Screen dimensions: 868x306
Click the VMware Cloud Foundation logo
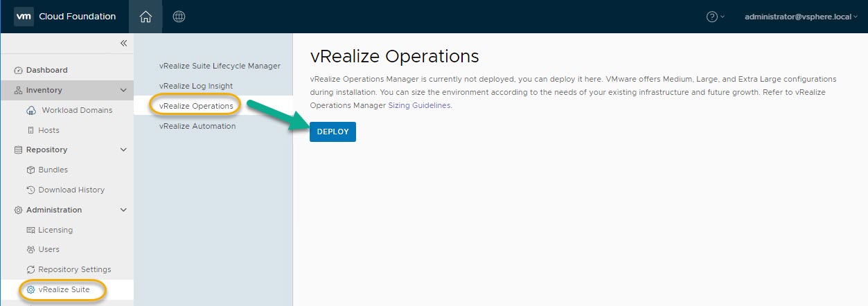[24, 17]
